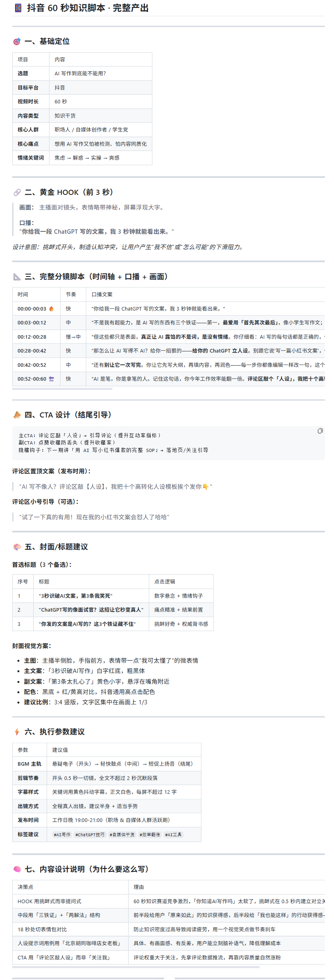Click the line starting with '副CTA: 点赞收藏防丢失'
Screen dimensions: 334x980
coord(67,442)
